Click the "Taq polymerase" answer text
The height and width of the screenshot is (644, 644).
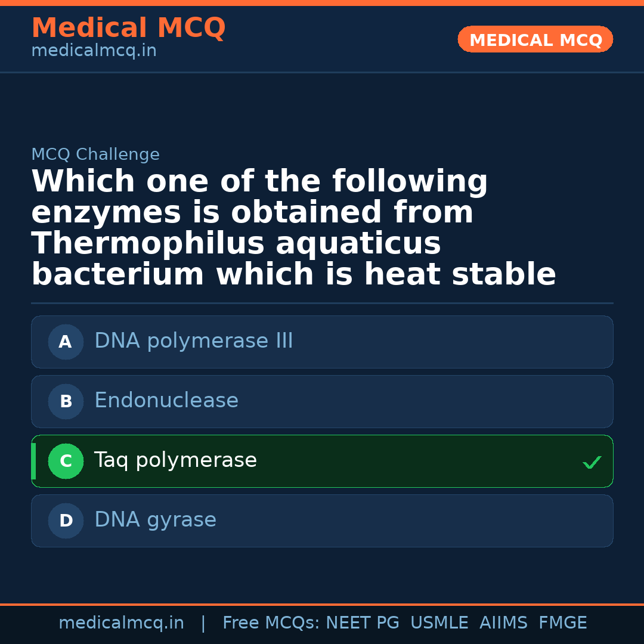click(175, 460)
